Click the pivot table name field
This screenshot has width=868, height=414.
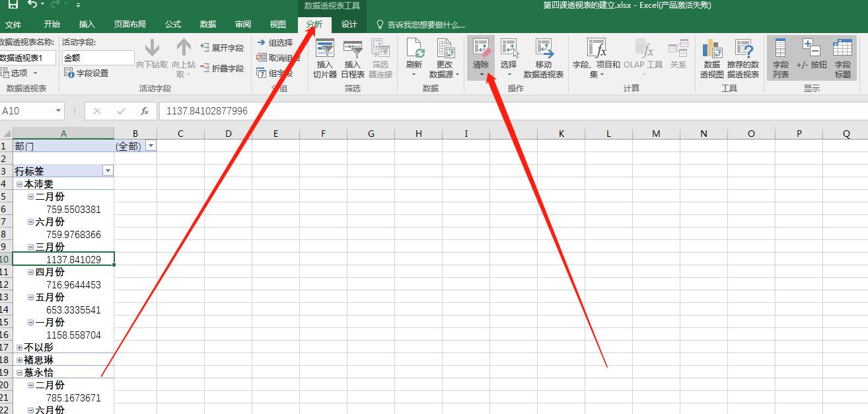tap(28, 58)
